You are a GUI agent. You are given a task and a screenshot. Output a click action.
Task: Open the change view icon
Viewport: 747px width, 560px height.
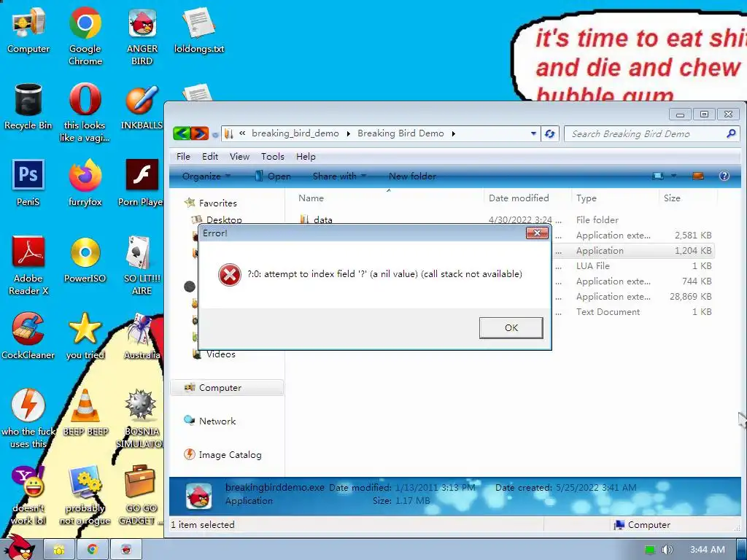[658, 176]
